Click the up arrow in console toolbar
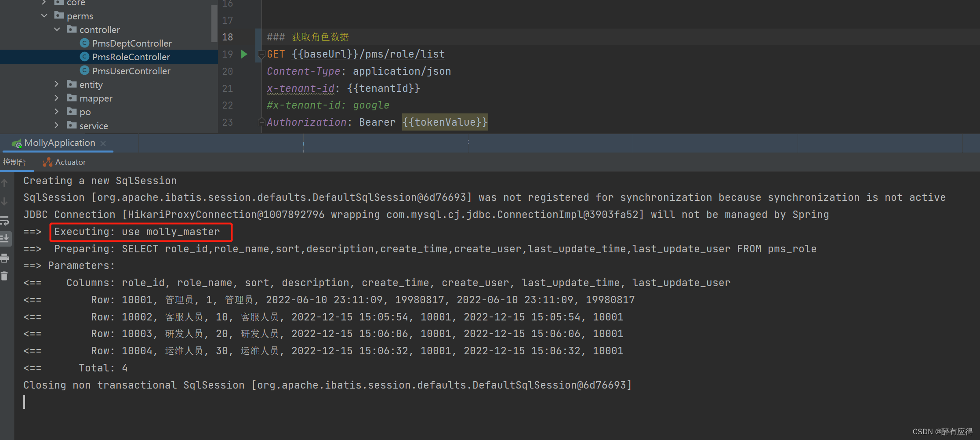 point(4,183)
